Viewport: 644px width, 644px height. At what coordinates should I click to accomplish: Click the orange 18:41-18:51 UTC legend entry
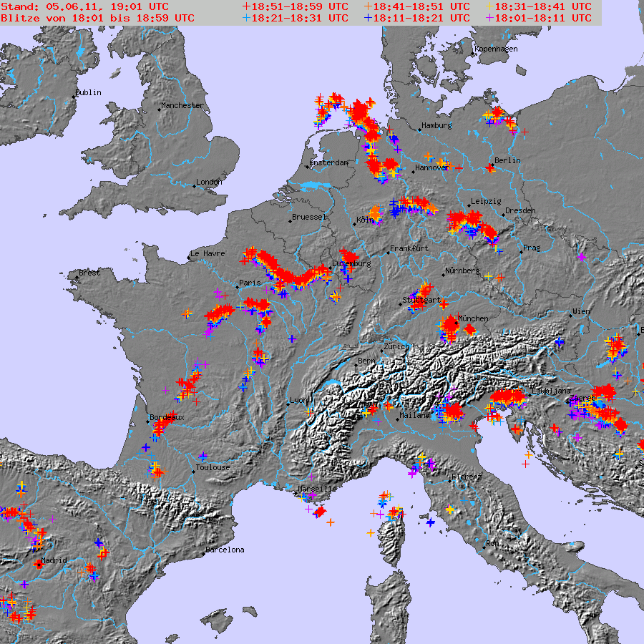click(417, 6)
